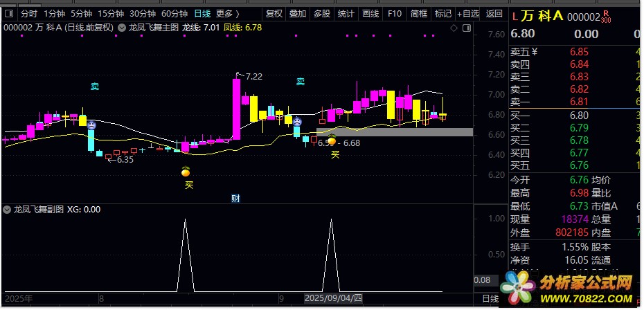Viewport: 644px width, 310px height.
Task: Select the 60分钟 period tab
Action: [174, 14]
